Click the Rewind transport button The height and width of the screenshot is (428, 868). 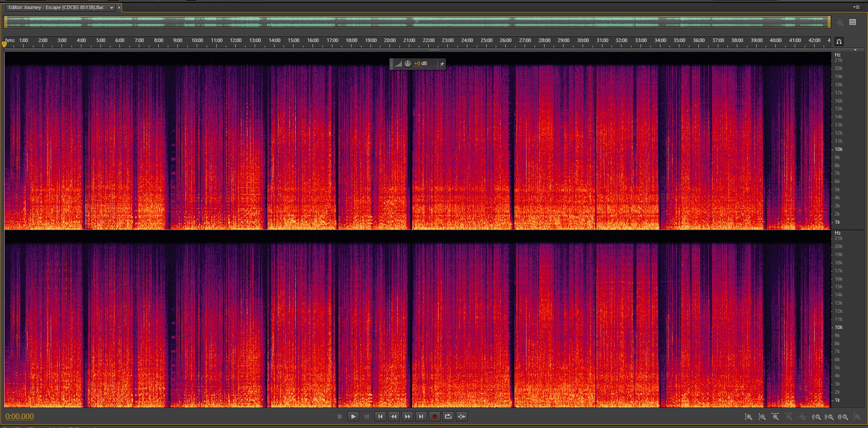click(394, 417)
